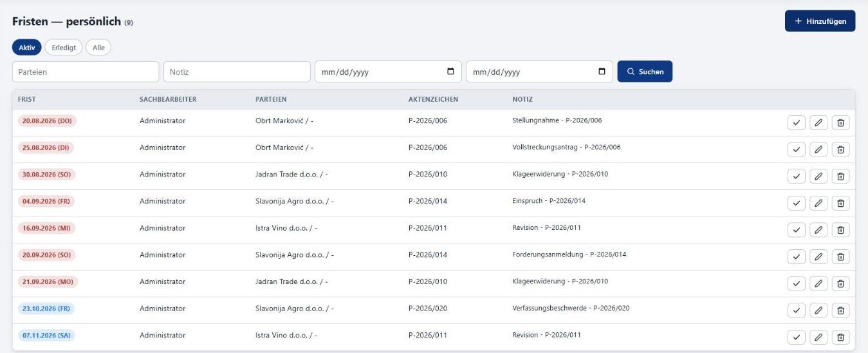Edit the 07.11.2026 Revision deadline

[818, 337]
